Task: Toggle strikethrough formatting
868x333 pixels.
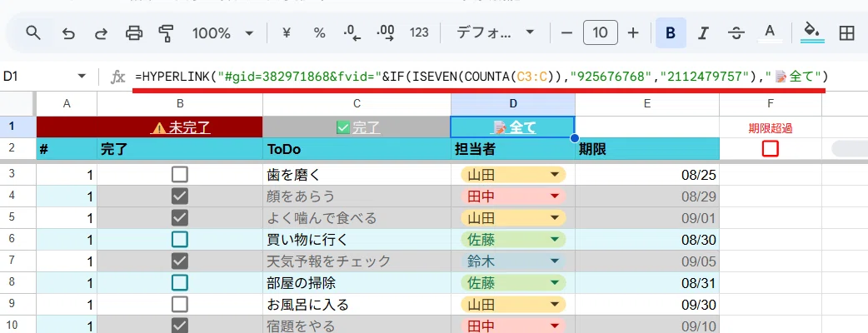Action: pos(736,33)
